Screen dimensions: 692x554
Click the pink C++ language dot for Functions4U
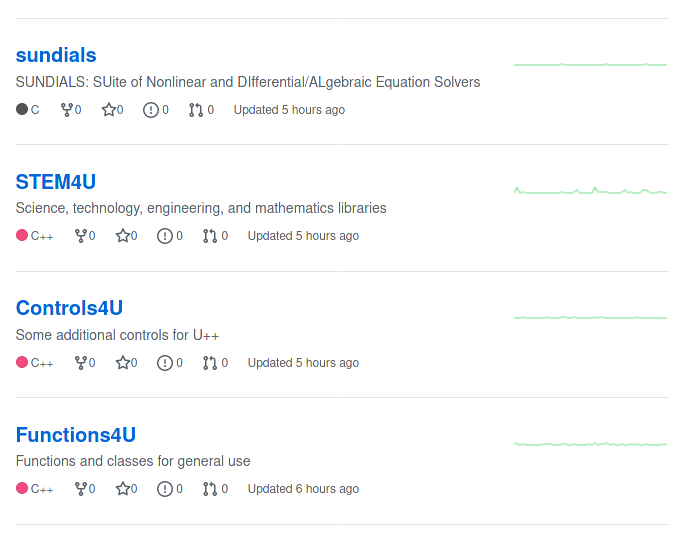(x=22, y=489)
